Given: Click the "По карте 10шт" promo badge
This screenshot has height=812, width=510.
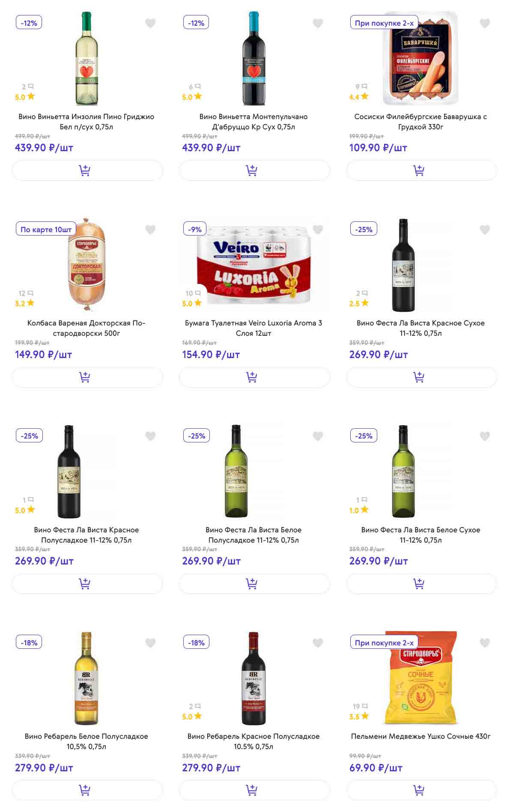Looking at the screenshot, I should tap(46, 230).
